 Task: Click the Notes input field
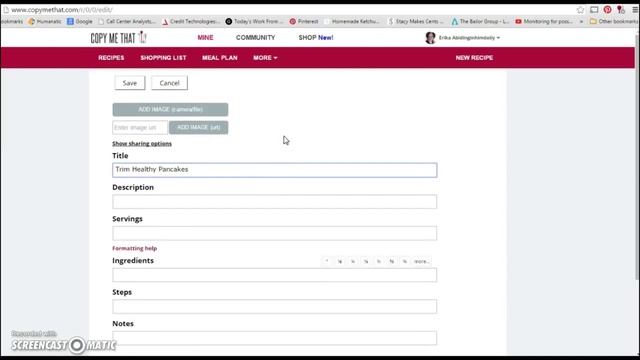(275, 338)
